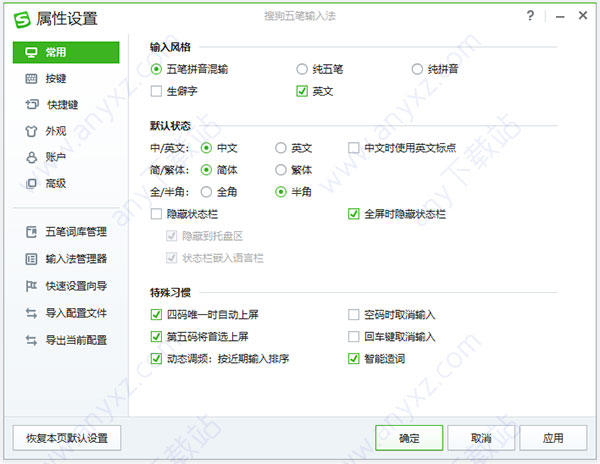Enable 空码时取消输入
Screen dimensions: 600x464
(354, 315)
